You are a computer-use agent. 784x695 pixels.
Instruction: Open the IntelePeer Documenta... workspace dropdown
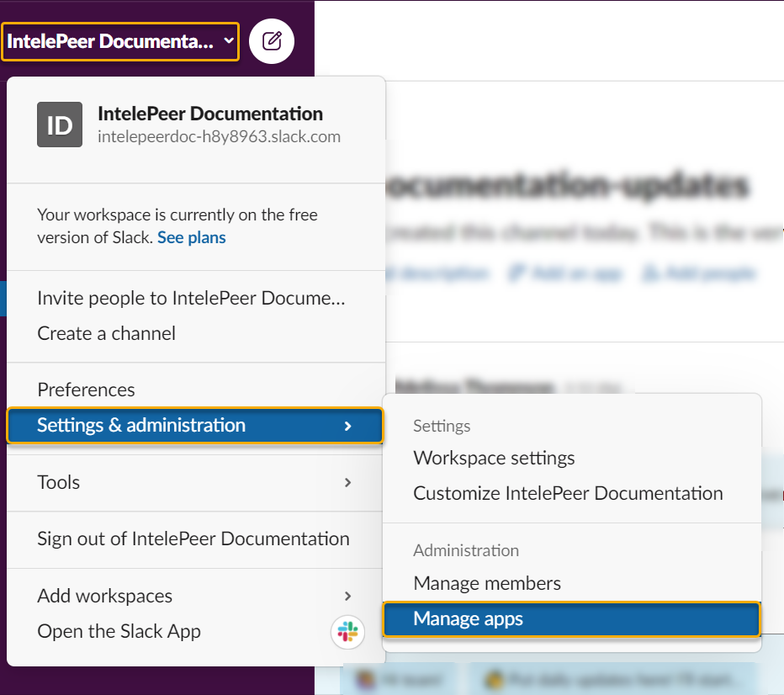click(x=120, y=41)
